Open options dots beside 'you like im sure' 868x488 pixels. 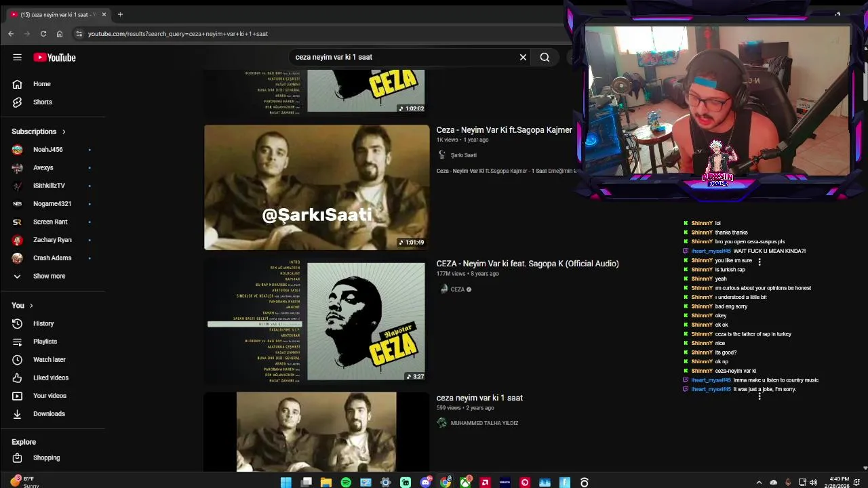[x=759, y=262]
